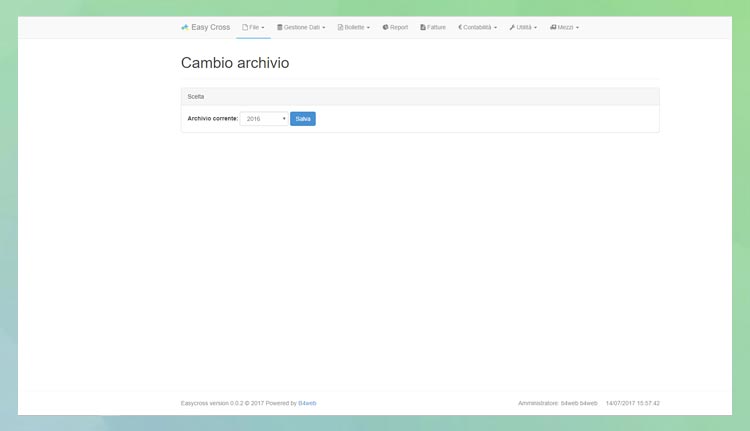Go to Easy Cross home brand link
This screenshot has height=431, width=750.
coord(206,27)
